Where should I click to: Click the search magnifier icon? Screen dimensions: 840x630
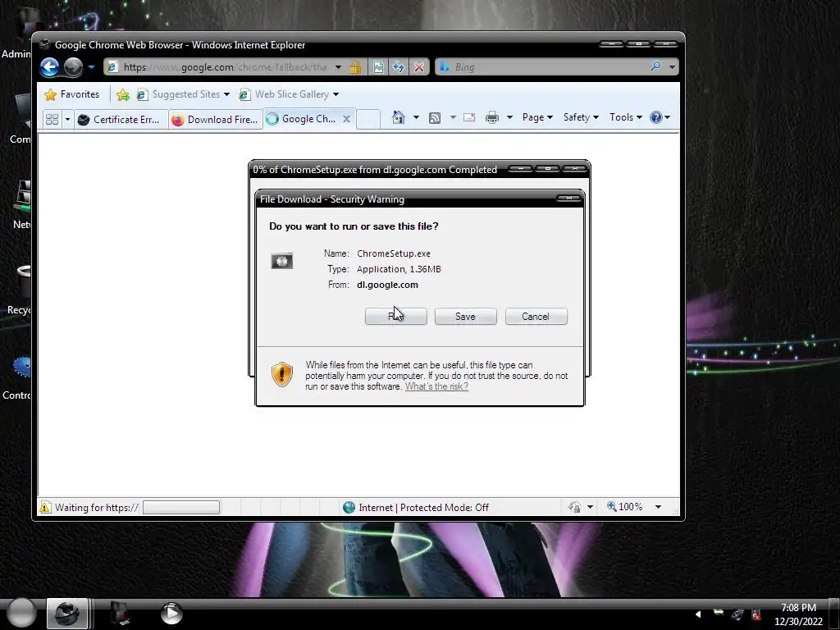655,66
